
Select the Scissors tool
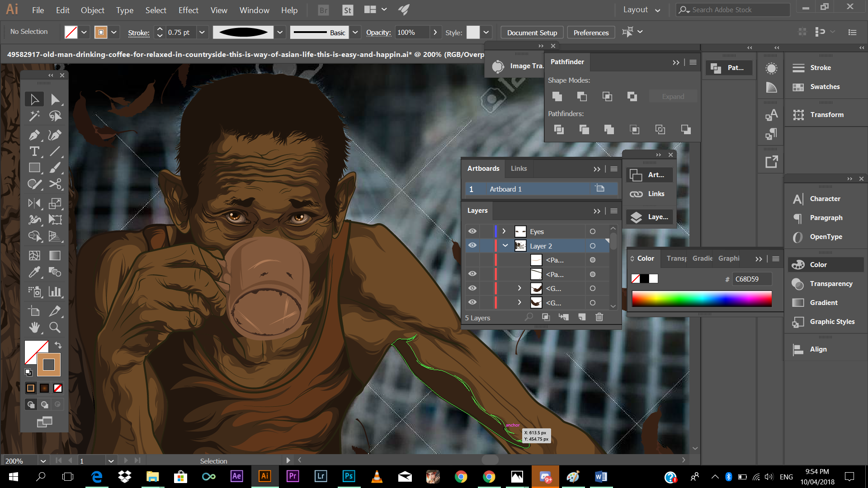point(55,184)
